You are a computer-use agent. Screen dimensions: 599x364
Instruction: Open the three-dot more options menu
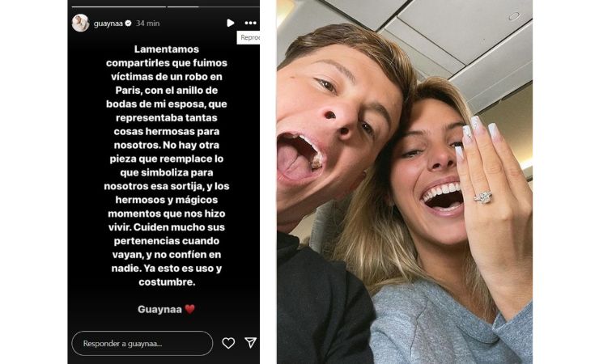point(251,23)
